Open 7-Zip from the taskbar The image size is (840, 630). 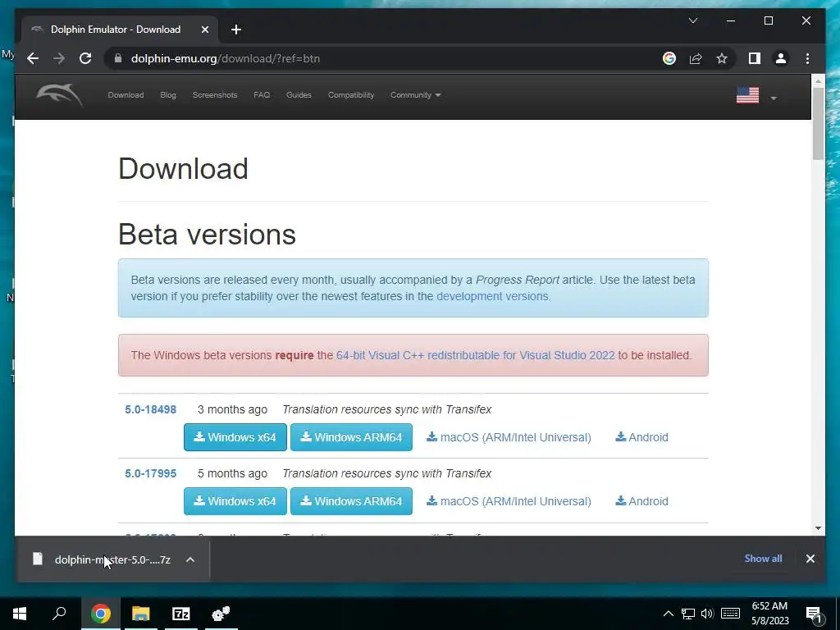(180, 614)
